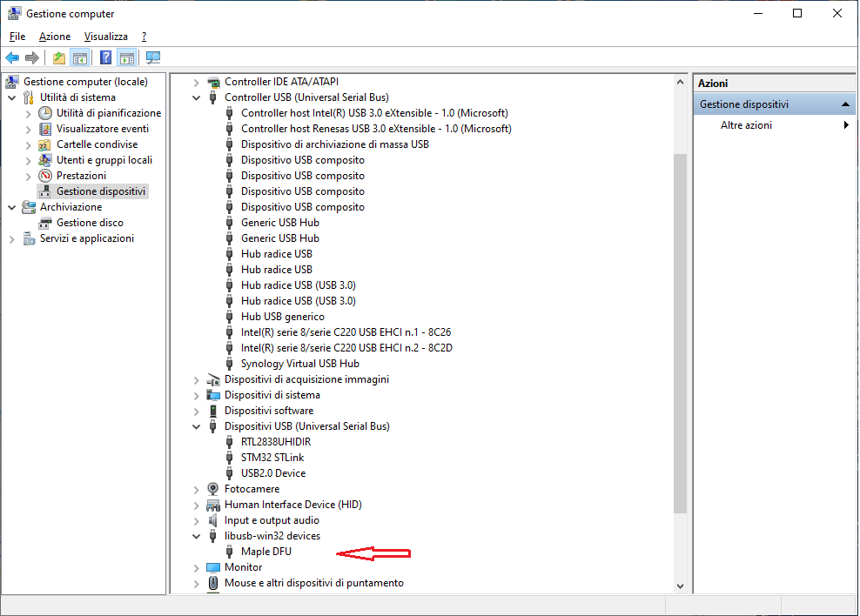Toggle the Show/Hide console tree toolbar icon
860x616 pixels.
coord(79,57)
